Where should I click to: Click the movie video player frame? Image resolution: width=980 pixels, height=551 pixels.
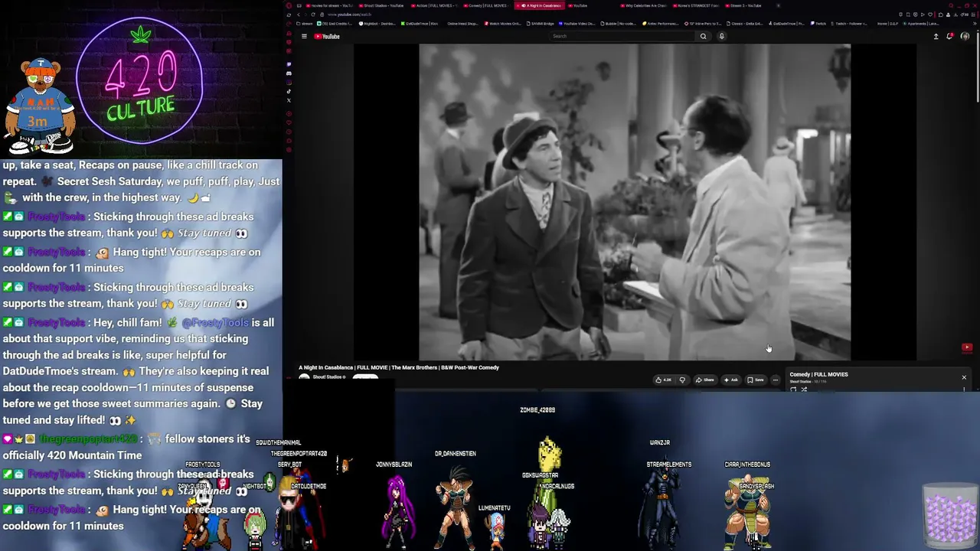pyautogui.click(x=635, y=202)
